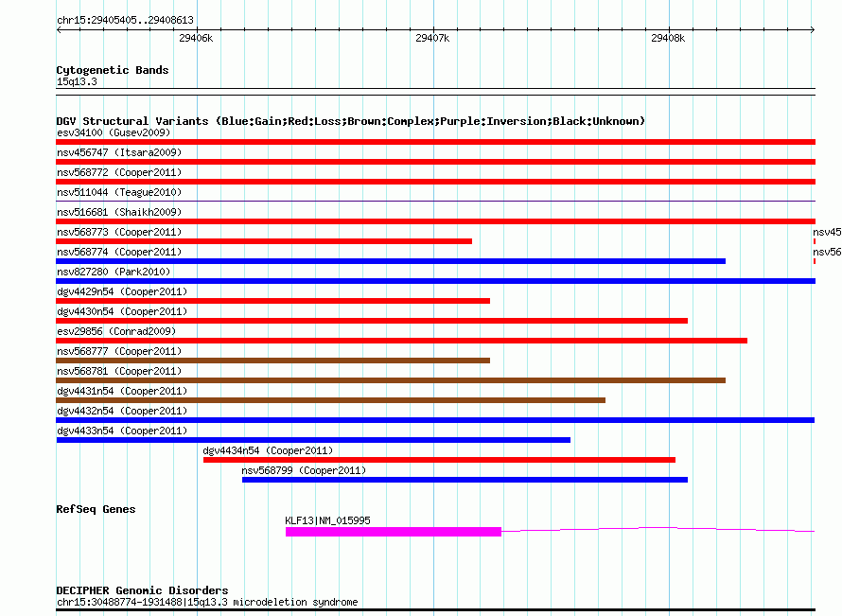Click the brown nsv568777 complex bar

click(x=272, y=361)
